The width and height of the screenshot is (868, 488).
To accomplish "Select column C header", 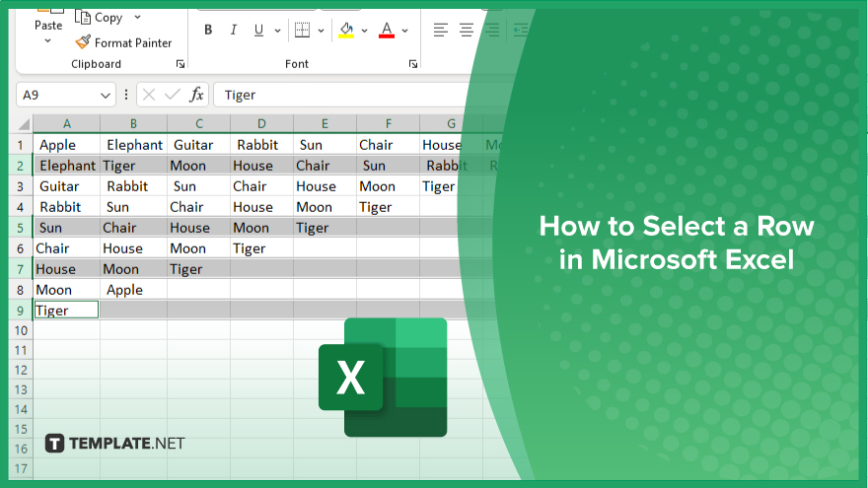I will click(198, 123).
